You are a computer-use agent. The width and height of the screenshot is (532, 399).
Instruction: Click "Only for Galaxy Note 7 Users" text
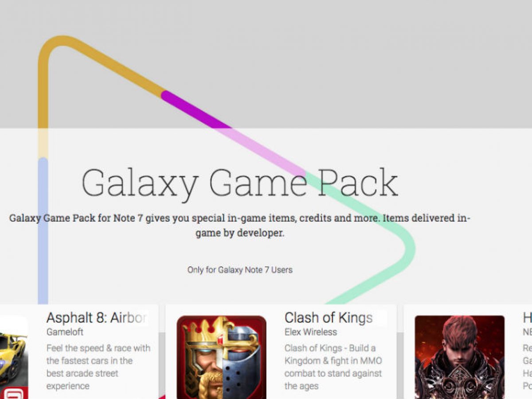tap(240, 270)
